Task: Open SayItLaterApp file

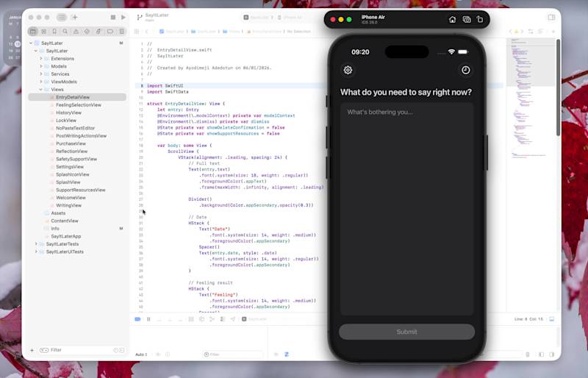Action: (65, 237)
